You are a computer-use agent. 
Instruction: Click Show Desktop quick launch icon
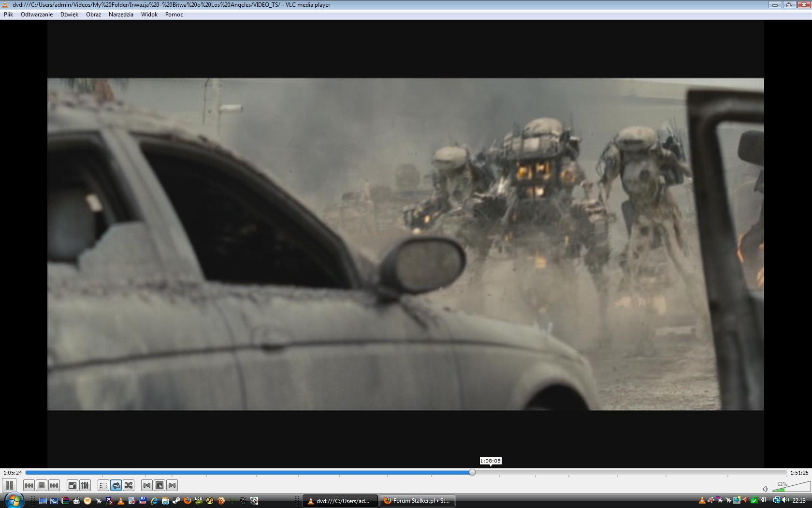pyautogui.click(x=43, y=501)
